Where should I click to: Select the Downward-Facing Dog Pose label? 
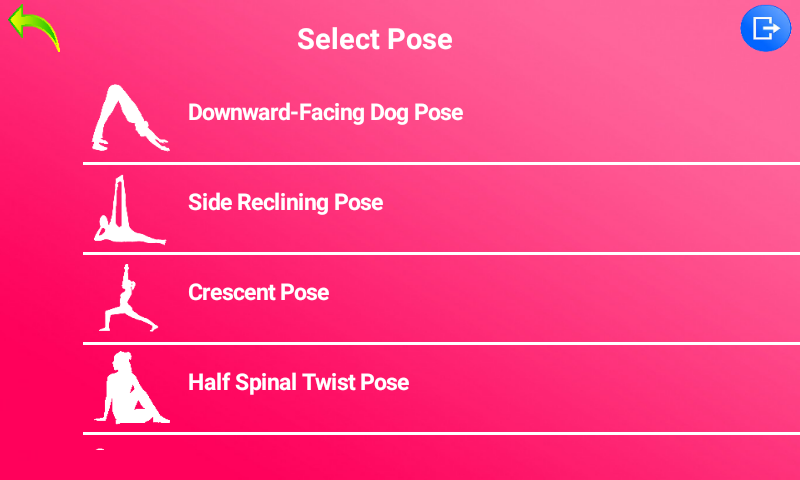(x=325, y=112)
